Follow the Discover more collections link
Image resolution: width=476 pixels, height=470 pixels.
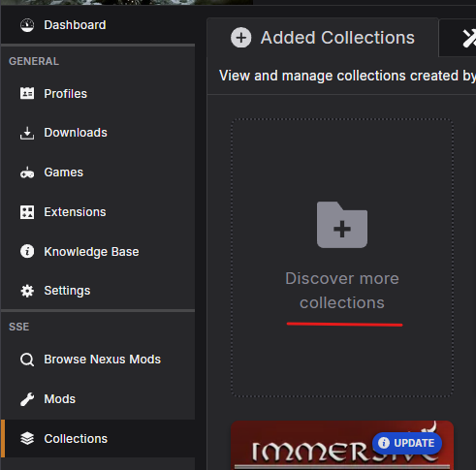point(342,291)
